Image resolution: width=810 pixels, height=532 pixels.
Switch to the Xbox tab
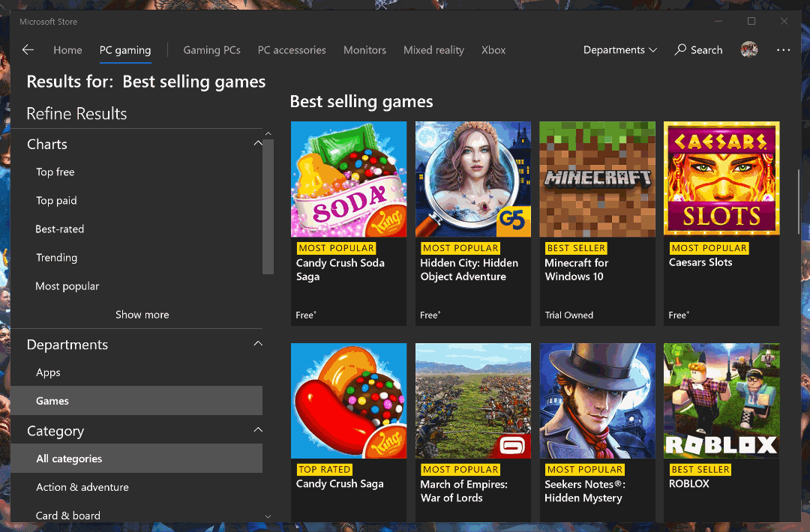pos(493,50)
